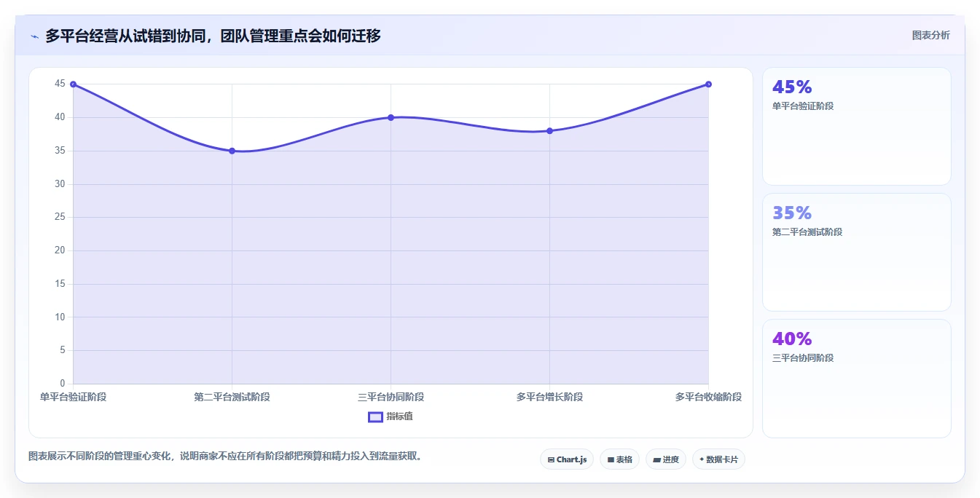Click the y-axis value 15
Image resolution: width=980 pixels, height=498 pixels.
pos(60,283)
